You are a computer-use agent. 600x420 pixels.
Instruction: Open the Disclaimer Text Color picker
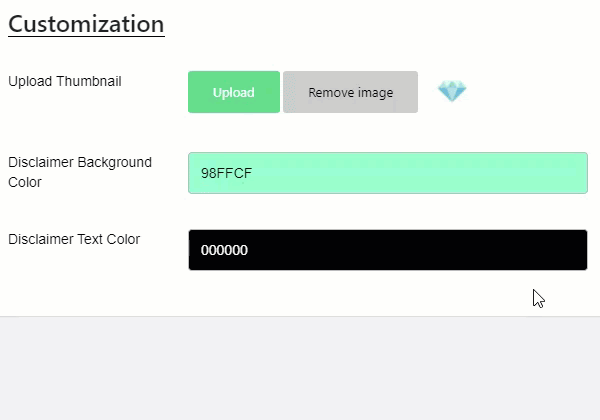click(x=388, y=250)
